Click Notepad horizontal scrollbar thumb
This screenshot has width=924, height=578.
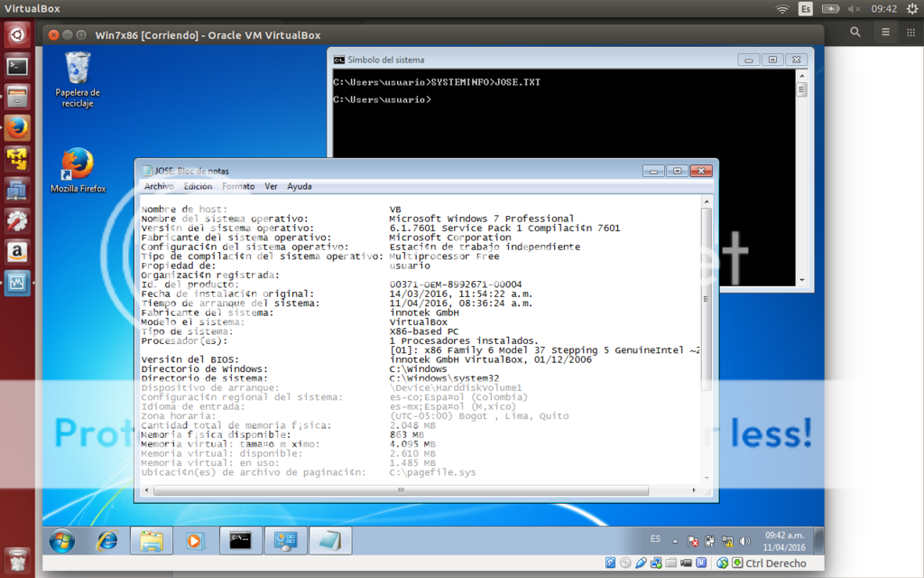click(402, 490)
